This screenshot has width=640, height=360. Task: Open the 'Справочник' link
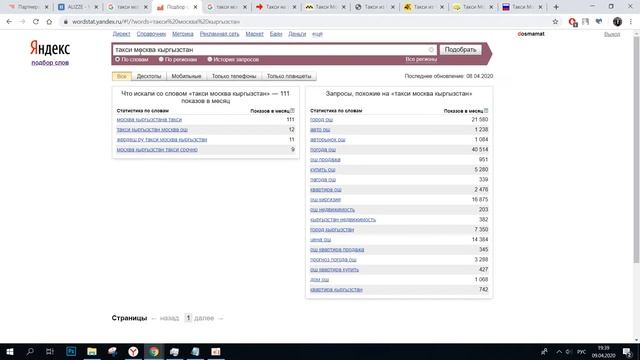click(151, 34)
